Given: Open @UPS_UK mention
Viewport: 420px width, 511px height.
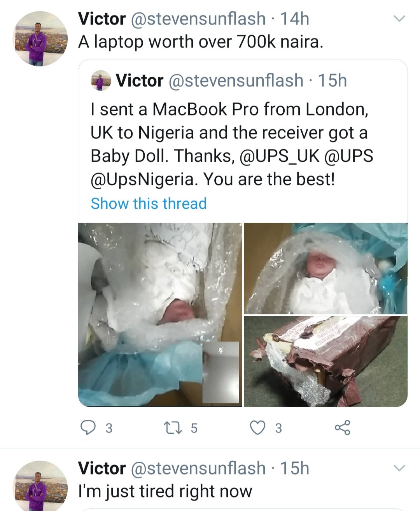Looking at the screenshot, I should pos(280,156).
